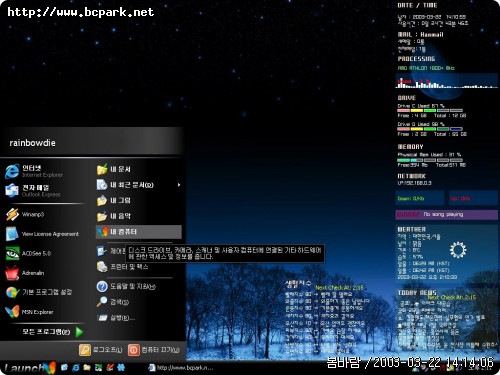
Task: Click Next Check At beside 생활지수
Action: [x=339, y=287]
